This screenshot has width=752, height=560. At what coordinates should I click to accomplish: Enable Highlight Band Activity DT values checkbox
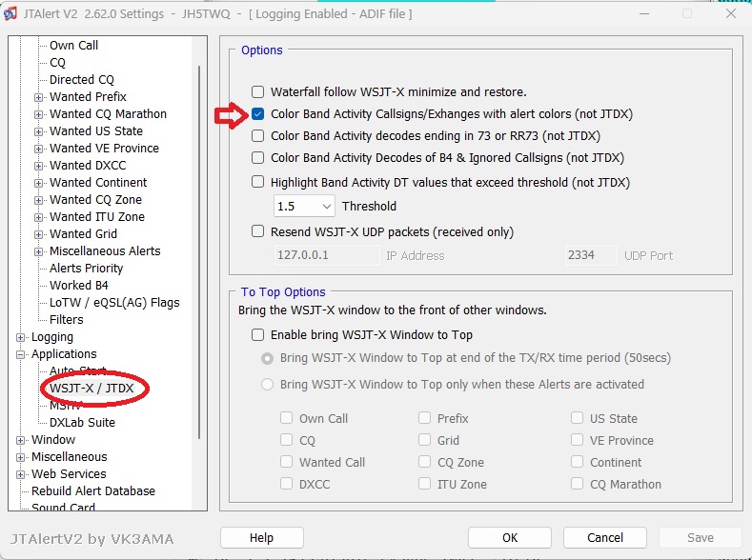258,182
